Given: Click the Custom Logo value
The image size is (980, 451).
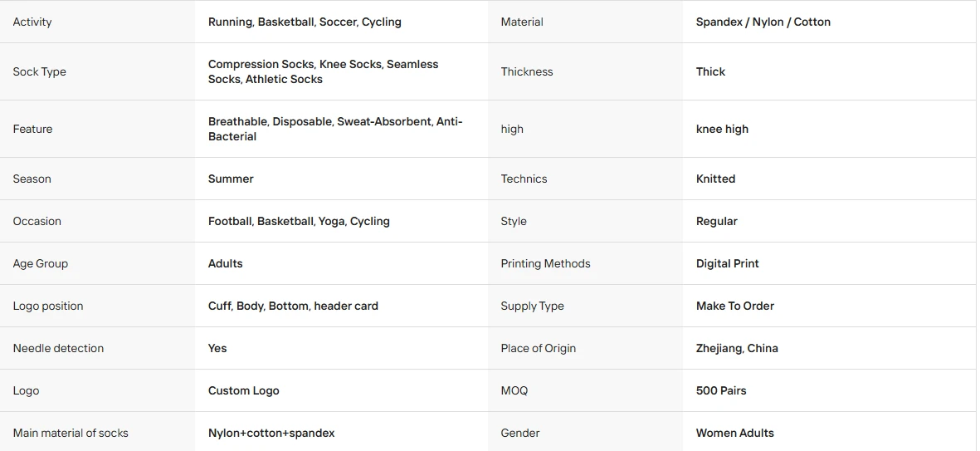Looking at the screenshot, I should pyautogui.click(x=244, y=391).
